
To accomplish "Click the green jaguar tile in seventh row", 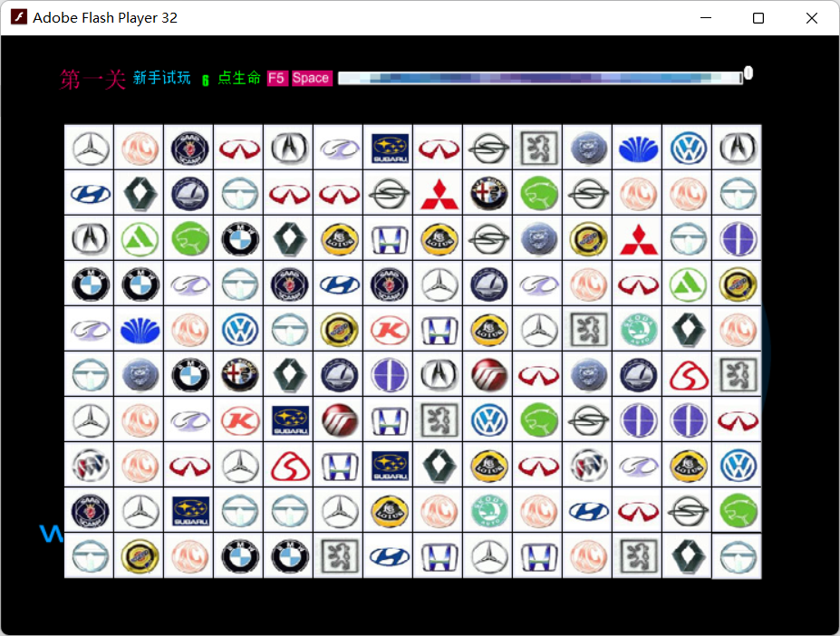I will coord(538,420).
